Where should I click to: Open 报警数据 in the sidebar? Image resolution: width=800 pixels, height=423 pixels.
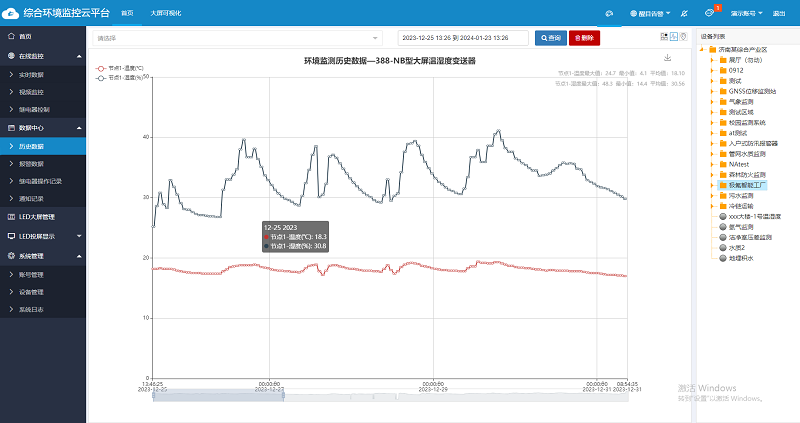(x=32, y=163)
